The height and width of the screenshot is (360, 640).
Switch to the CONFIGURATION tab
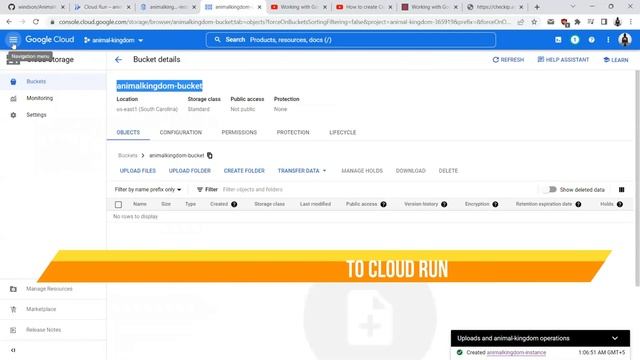tap(181, 132)
